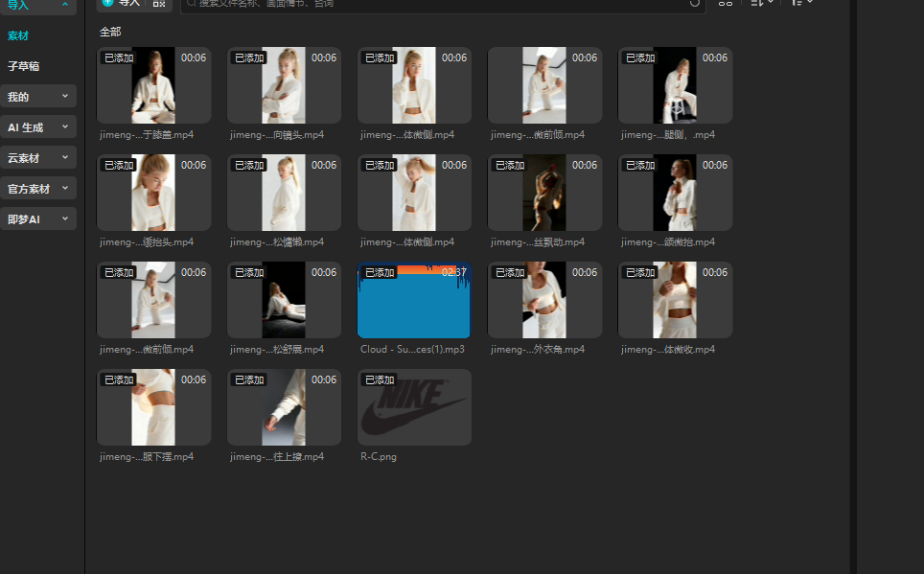The image size is (924, 574).
Task: Click the icon inside the search bar's right end
Action: 695,3
